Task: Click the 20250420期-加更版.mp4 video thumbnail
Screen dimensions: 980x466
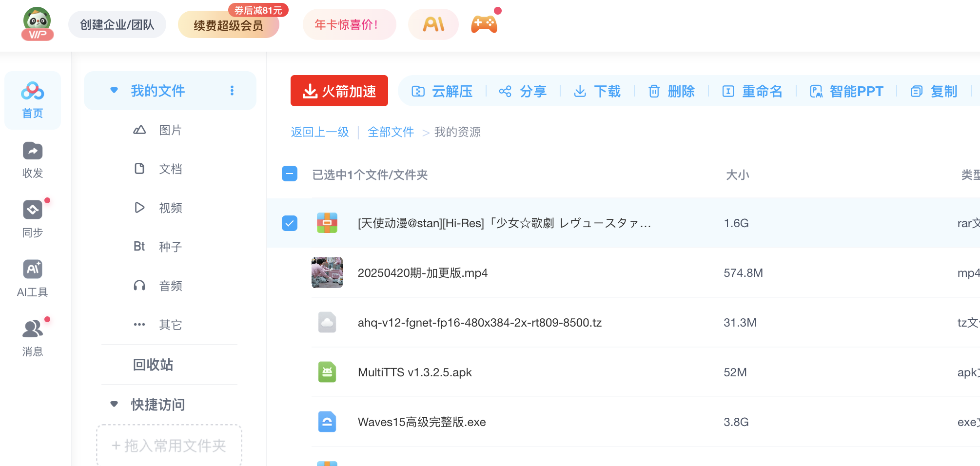Action: (x=327, y=272)
